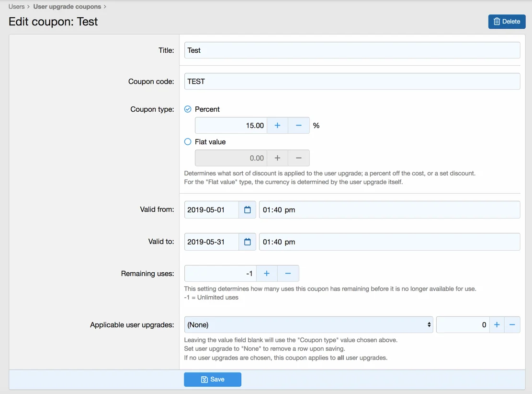
Task: Click plus on the Flat value stepper
Action: [277, 158]
